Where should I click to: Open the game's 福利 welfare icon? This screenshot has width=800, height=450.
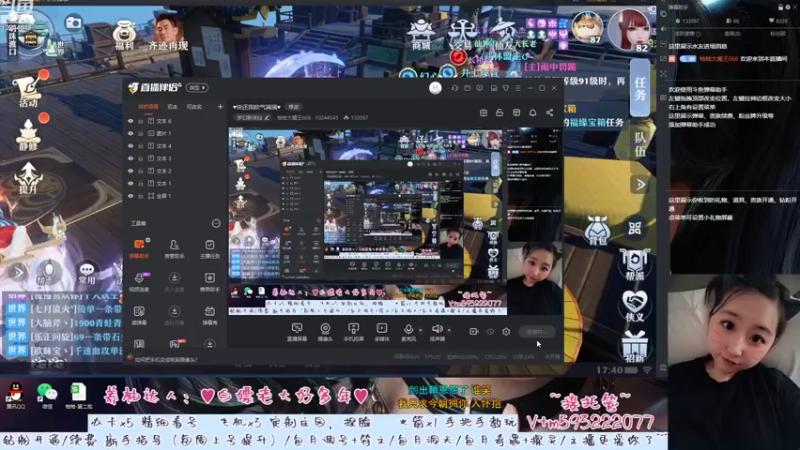click(124, 35)
